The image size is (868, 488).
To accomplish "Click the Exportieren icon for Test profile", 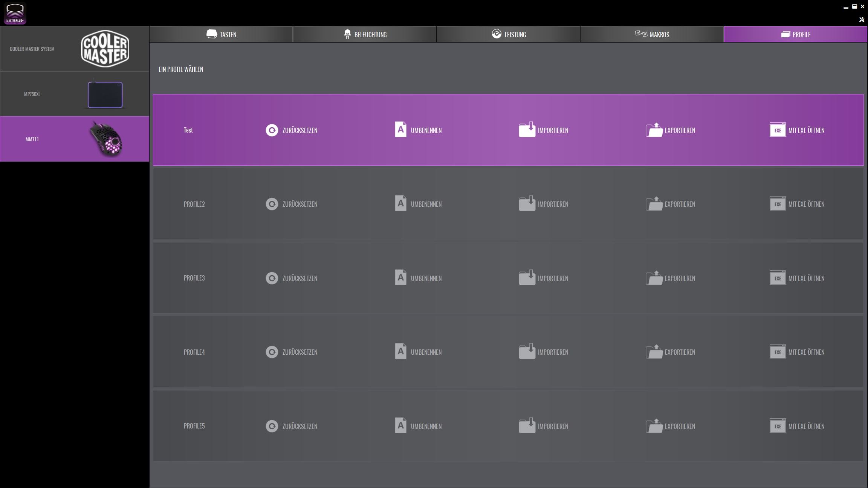I will click(654, 130).
